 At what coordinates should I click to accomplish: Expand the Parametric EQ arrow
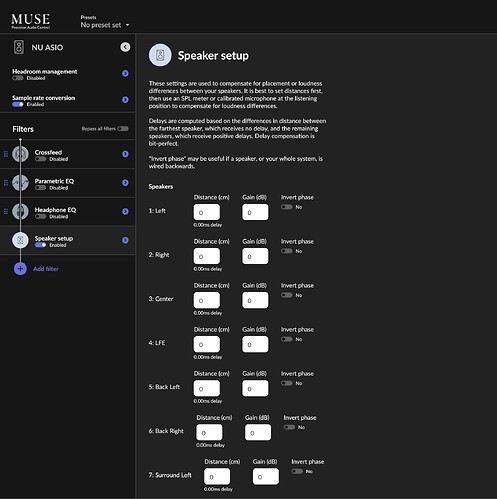(125, 183)
